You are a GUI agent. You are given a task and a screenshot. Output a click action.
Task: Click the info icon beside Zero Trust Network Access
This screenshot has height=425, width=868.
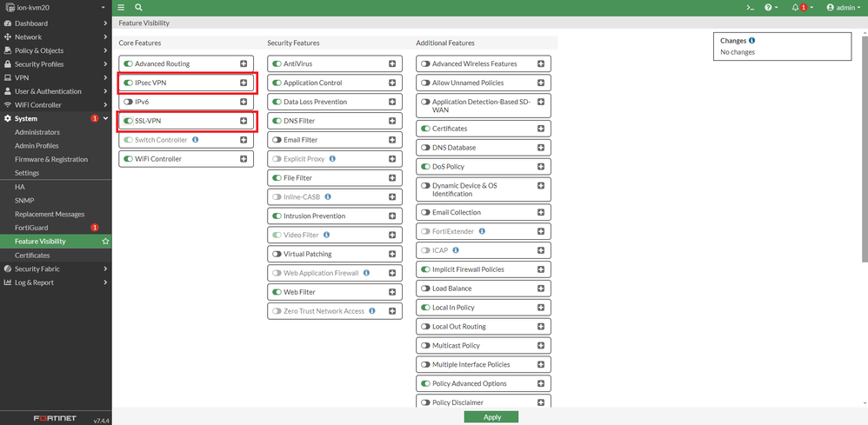point(372,311)
